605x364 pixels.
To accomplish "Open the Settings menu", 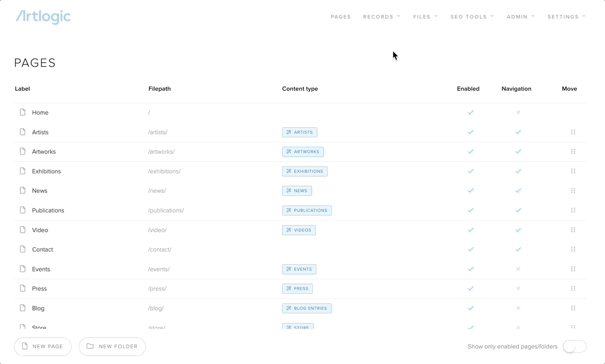I will pyautogui.click(x=563, y=17).
